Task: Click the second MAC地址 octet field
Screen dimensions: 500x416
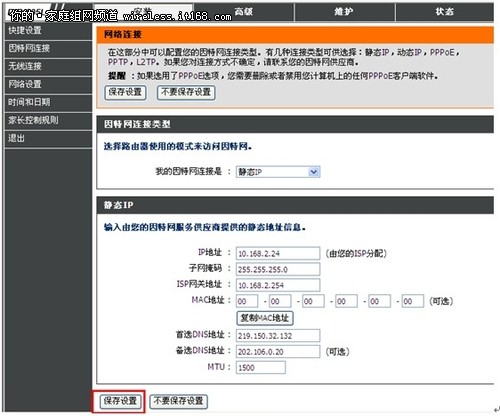Action: coord(280,301)
